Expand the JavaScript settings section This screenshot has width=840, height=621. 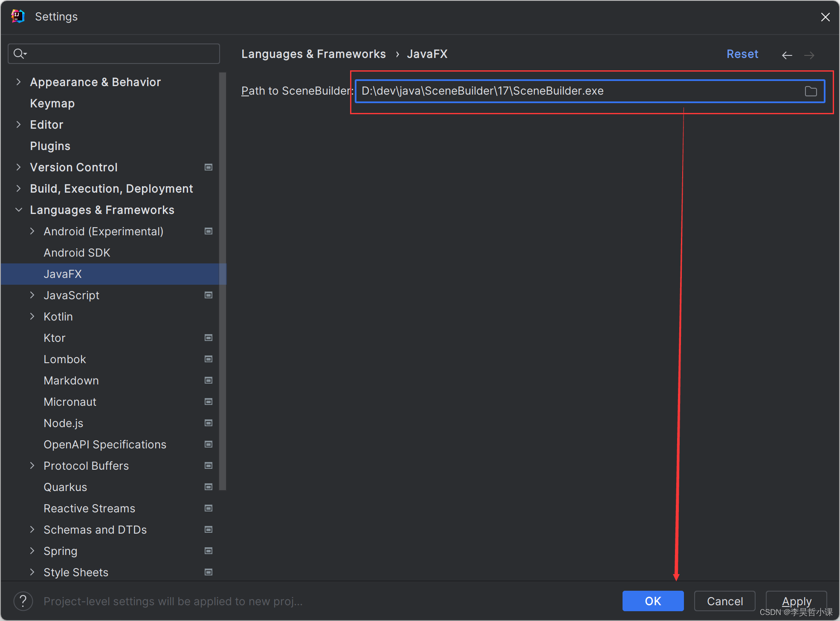click(x=32, y=295)
